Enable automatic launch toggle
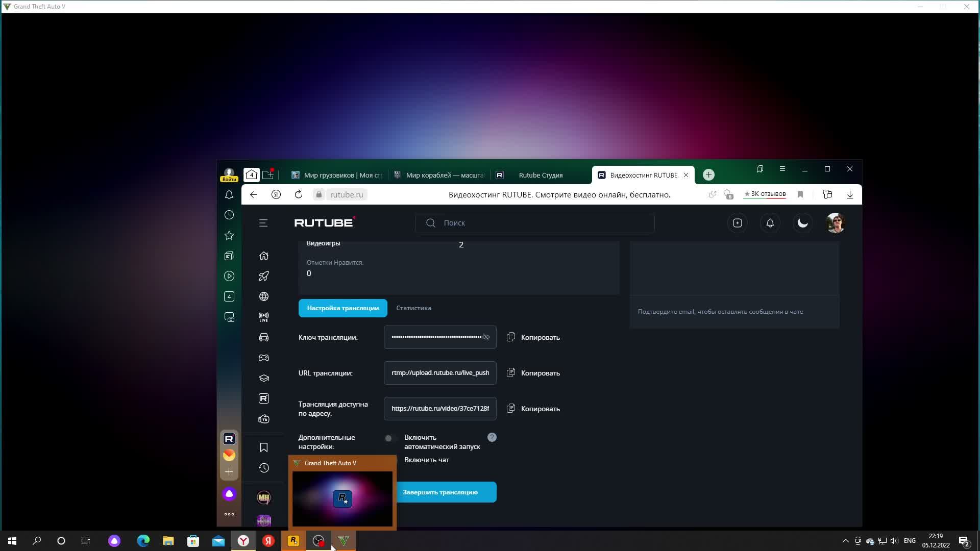The height and width of the screenshot is (551, 980). [x=390, y=438]
